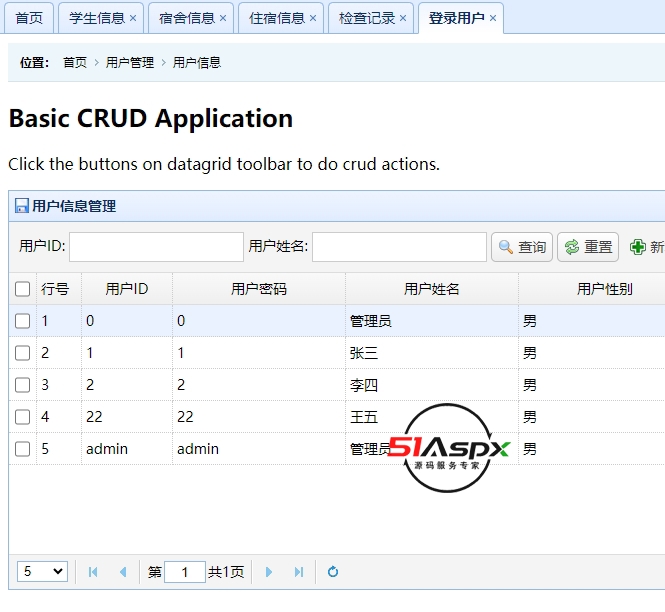Click the 查询 search button
This screenshot has height=612, width=665.
pyautogui.click(x=522, y=247)
